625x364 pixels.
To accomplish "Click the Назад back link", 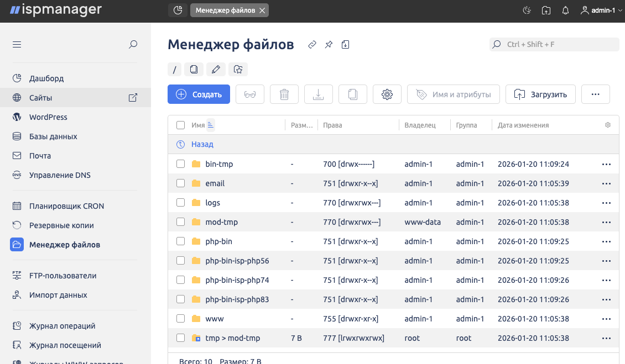I will point(202,144).
